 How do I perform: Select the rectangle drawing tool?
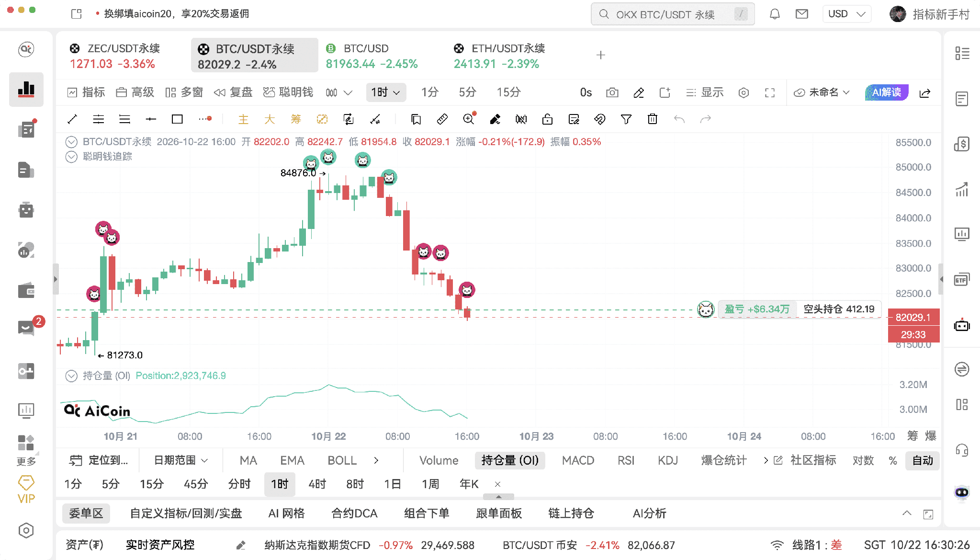pos(177,119)
